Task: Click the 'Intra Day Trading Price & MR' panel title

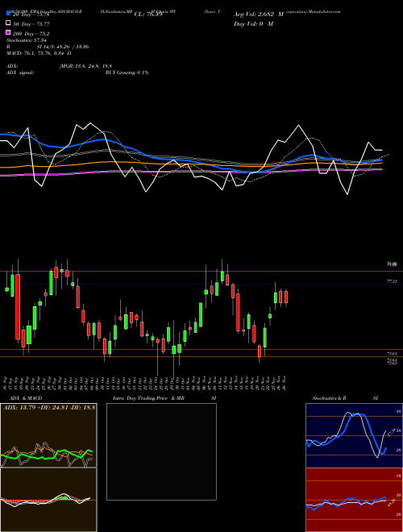Action: 148,398
